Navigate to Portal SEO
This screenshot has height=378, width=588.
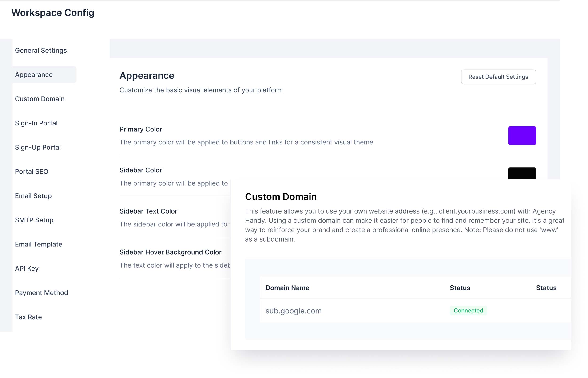(32, 171)
